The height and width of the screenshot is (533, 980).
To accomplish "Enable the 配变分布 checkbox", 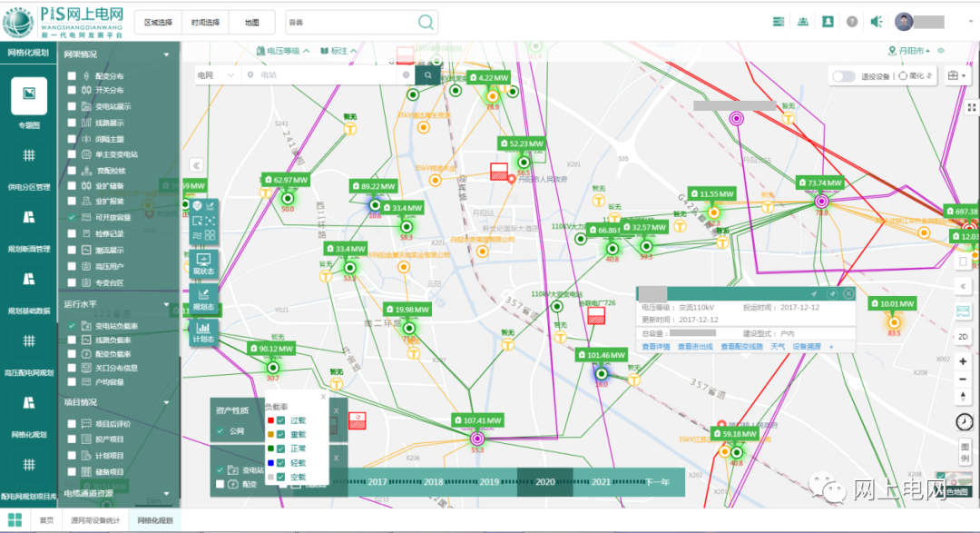I will [72, 75].
